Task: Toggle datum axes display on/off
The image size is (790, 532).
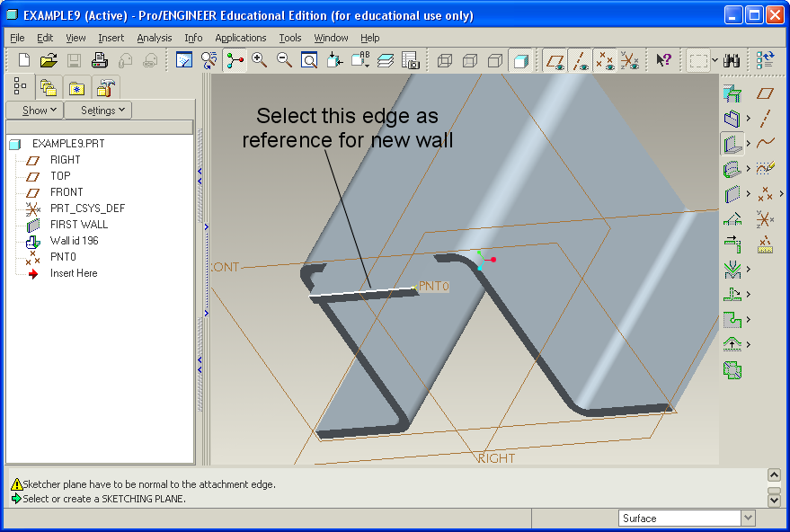Action: tap(580, 60)
